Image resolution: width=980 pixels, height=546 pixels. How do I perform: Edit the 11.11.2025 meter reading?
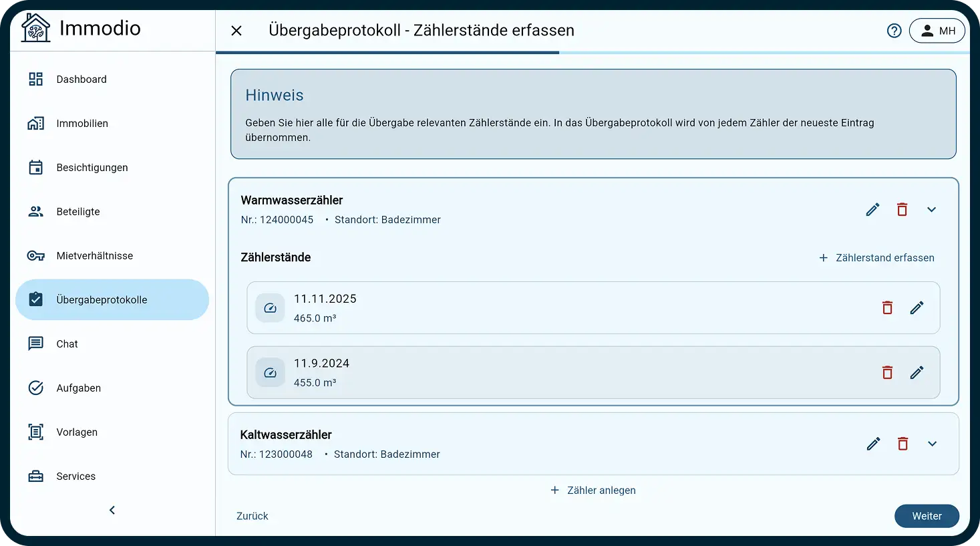917,307
